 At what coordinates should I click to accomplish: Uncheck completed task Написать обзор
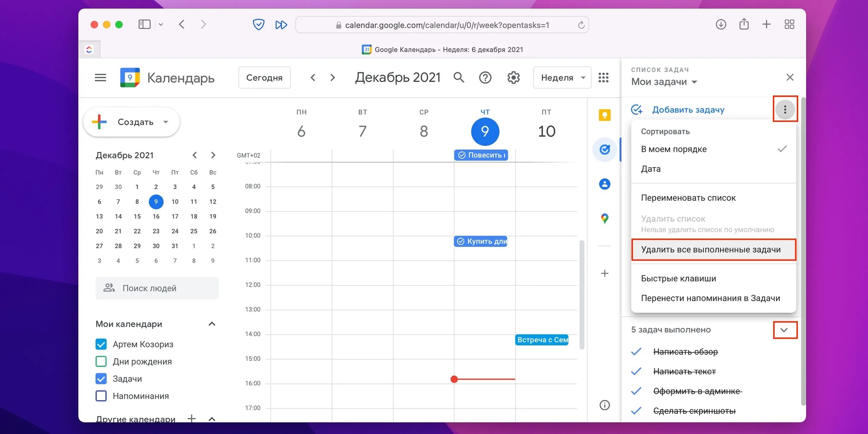click(x=636, y=352)
